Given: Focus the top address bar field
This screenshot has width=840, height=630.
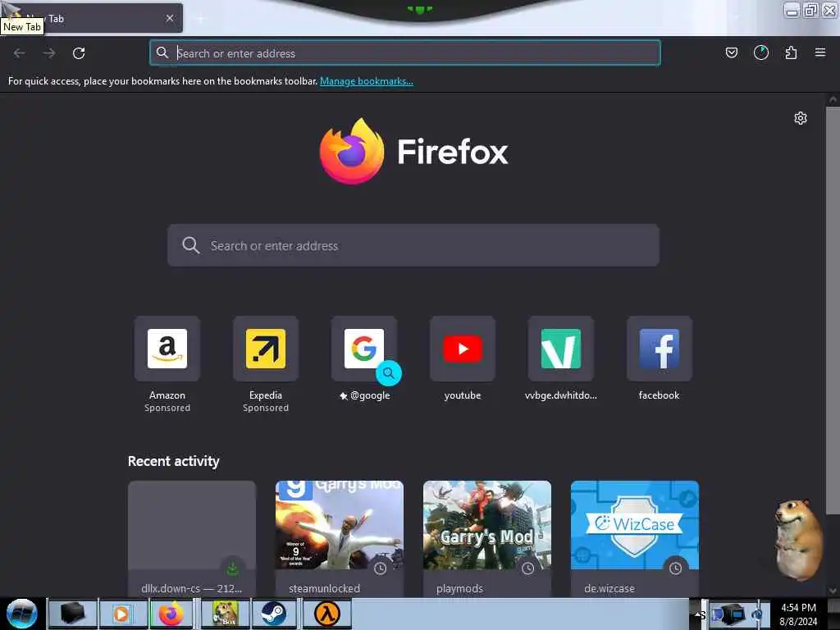Looking at the screenshot, I should pyautogui.click(x=405, y=53).
